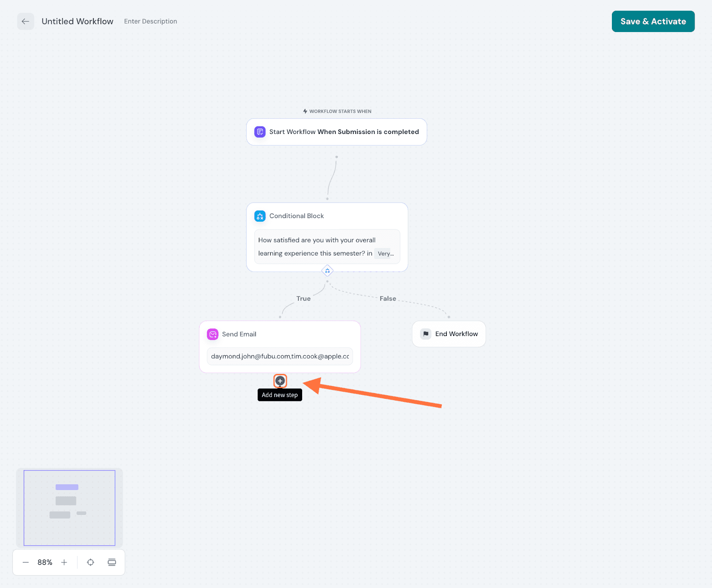Image resolution: width=712 pixels, height=588 pixels.
Task: Open the condition text about learning satisfaction
Action: [x=316, y=246]
